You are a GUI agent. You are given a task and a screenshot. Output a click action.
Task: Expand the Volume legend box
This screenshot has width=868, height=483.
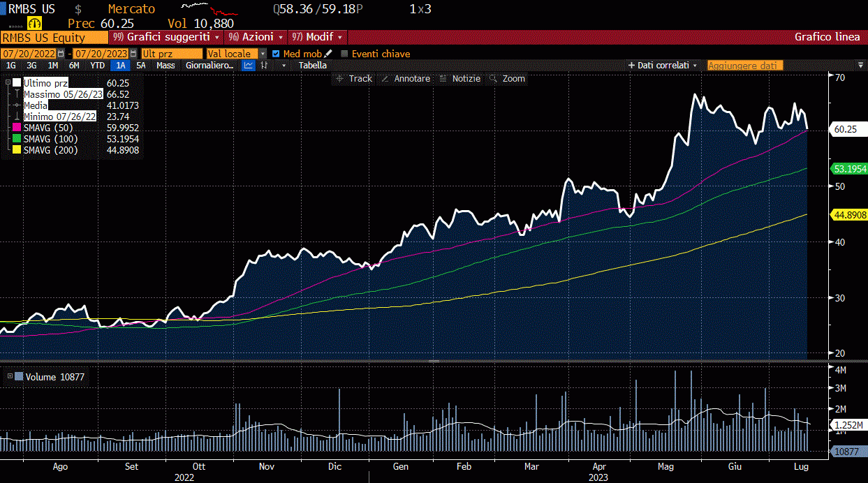coord(10,377)
